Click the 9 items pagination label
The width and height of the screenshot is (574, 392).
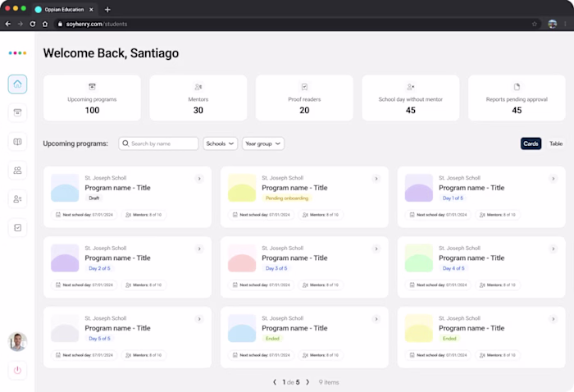click(329, 382)
